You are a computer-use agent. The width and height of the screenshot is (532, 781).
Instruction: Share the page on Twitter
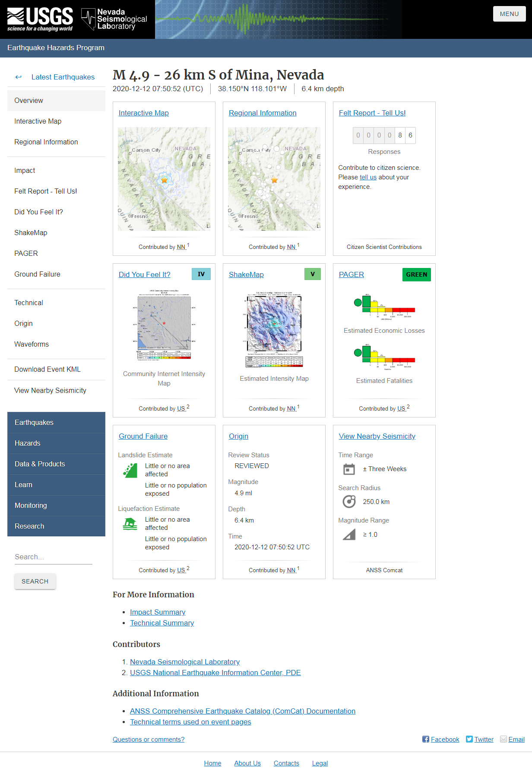coord(479,740)
